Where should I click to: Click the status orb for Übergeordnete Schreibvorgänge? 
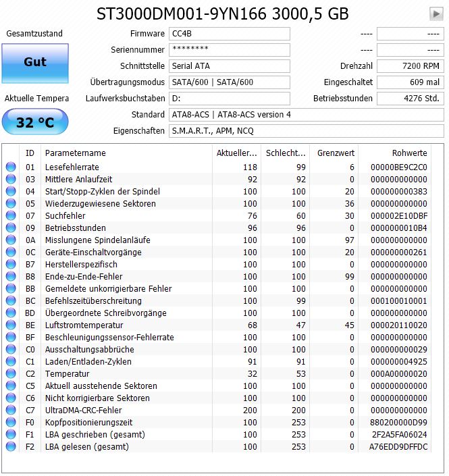pos(11,313)
